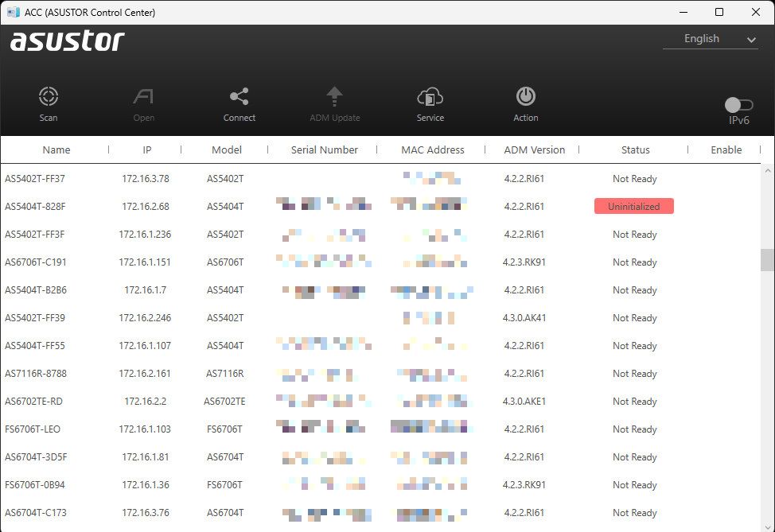Click IP address 172.16.1.103

[145, 429]
